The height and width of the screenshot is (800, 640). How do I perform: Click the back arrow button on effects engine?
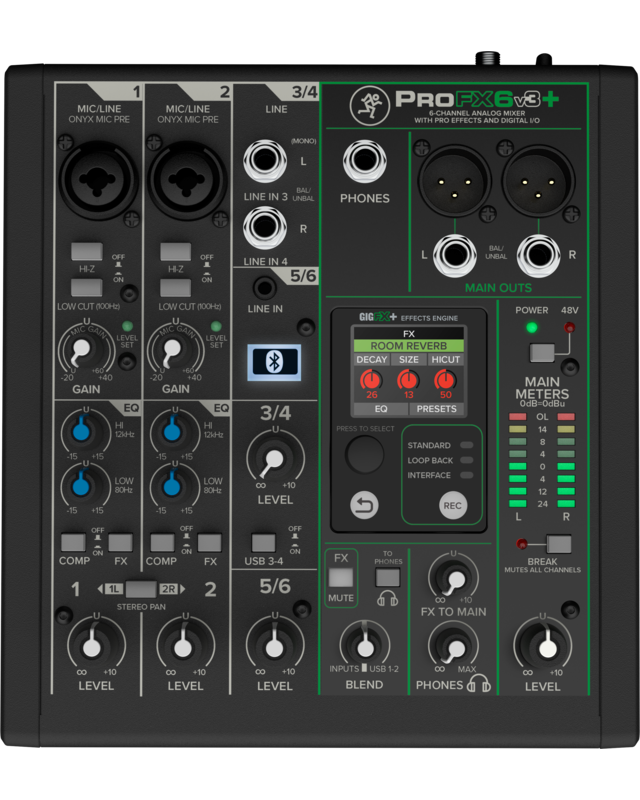(364, 506)
